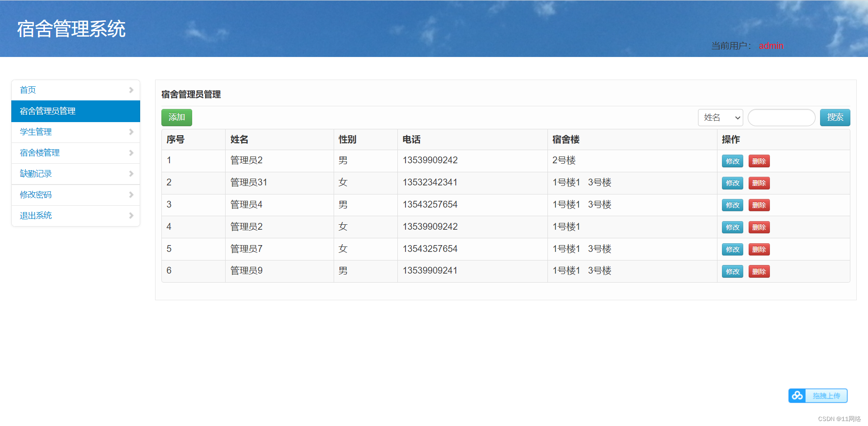Delete the 管理员7 row
This screenshot has width=868, height=426.
tap(759, 250)
